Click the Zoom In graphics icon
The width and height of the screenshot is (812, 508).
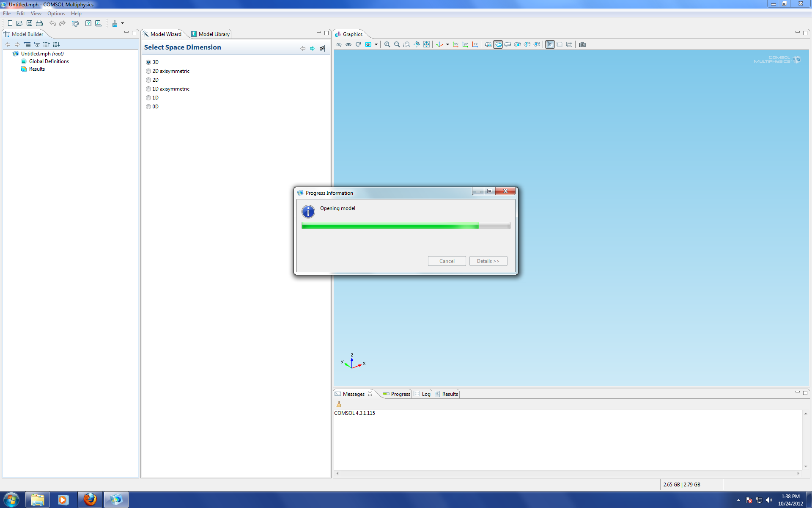387,44
